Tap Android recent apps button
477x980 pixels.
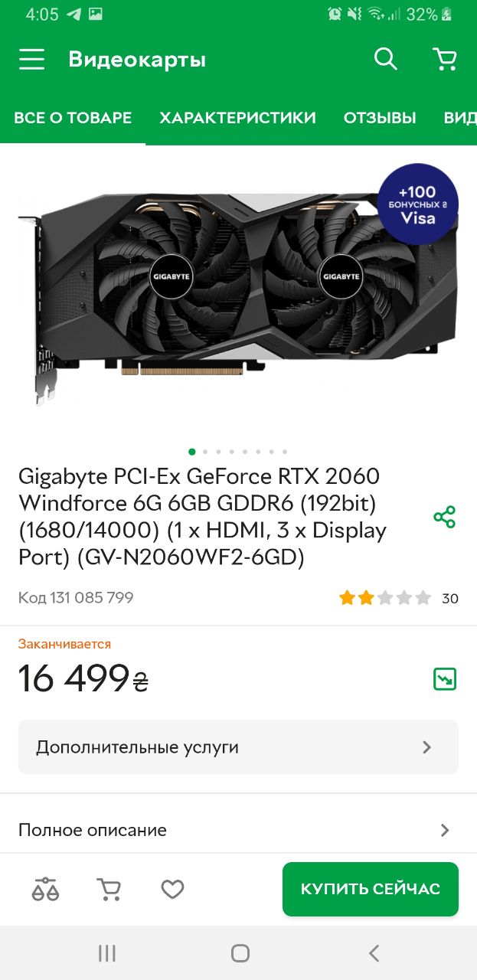[x=107, y=953]
